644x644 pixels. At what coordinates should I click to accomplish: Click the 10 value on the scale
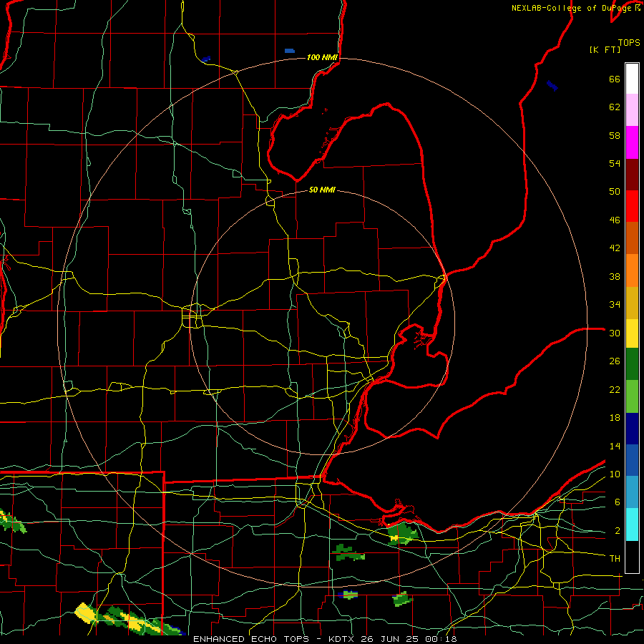(x=615, y=474)
